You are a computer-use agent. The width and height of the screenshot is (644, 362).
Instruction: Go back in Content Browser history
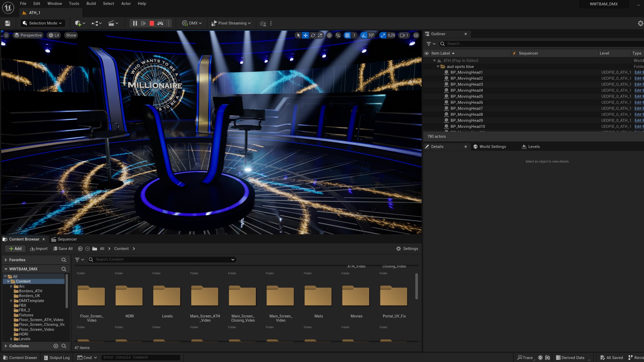(x=80, y=249)
